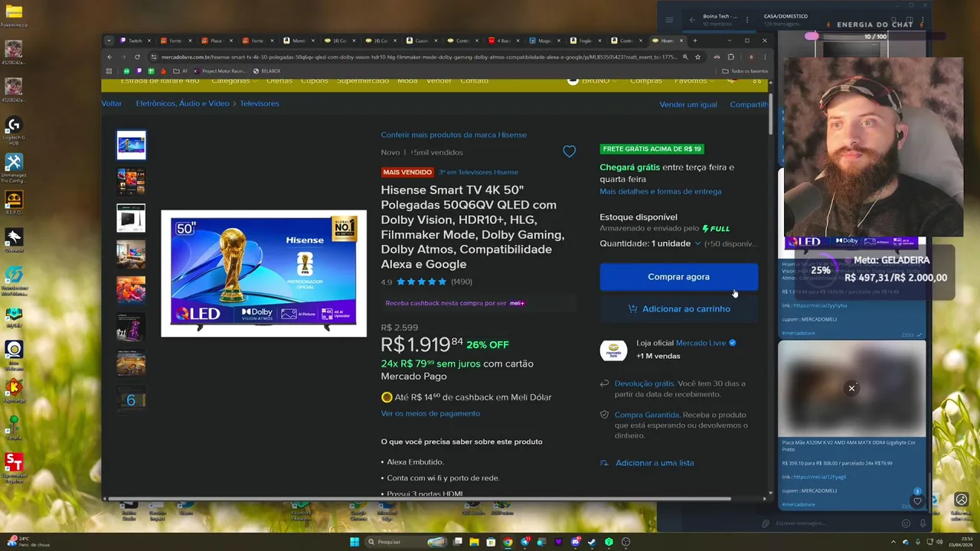Open a new browser tab

pos(695,41)
